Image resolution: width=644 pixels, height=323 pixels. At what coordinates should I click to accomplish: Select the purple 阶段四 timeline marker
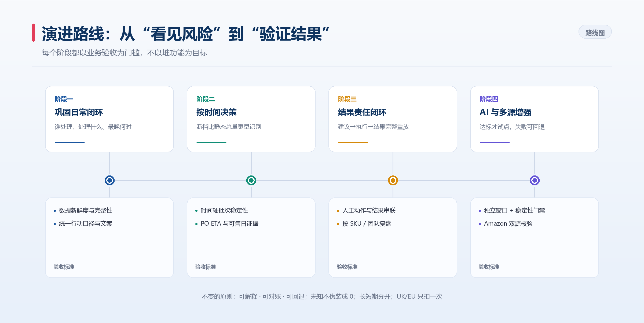coord(535,180)
